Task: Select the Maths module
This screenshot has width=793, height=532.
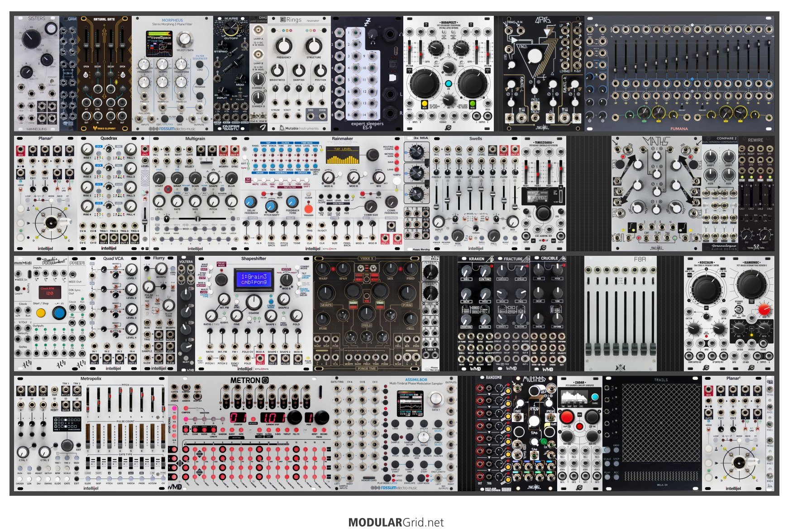Action: (656, 193)
